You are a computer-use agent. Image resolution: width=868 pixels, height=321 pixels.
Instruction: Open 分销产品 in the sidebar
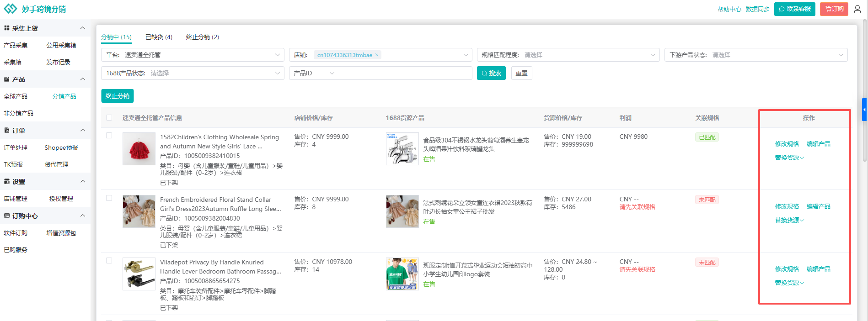pos(64,96)
